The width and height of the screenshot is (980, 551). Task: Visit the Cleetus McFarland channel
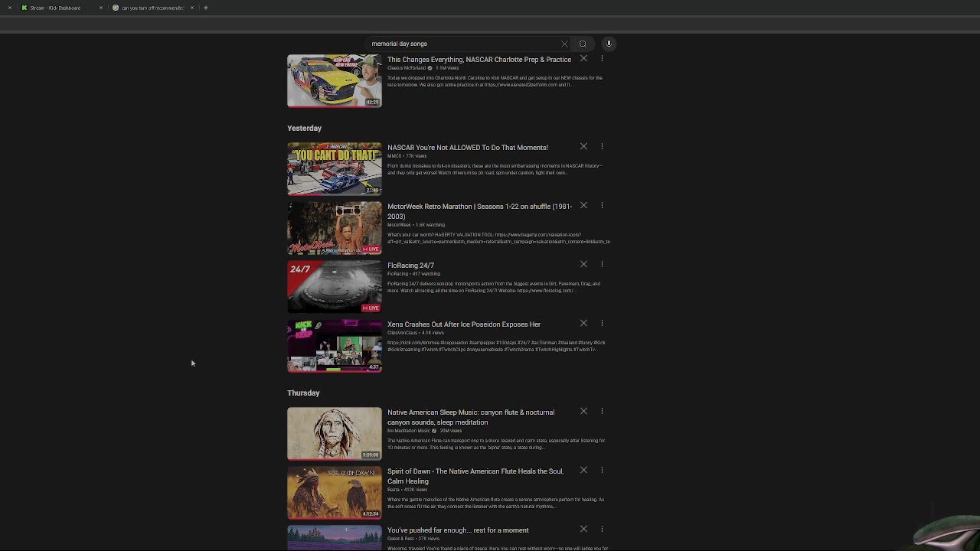pyautogui.click(x=407, y=68)
